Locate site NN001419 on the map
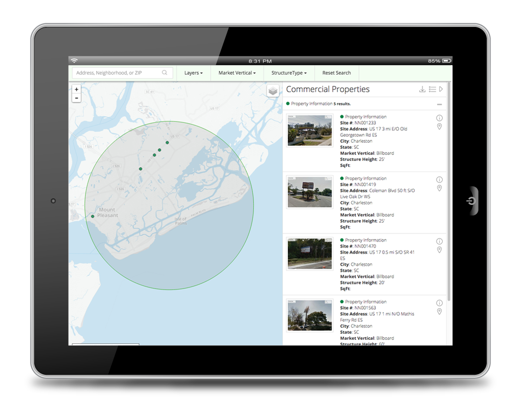 [x=439, y=188]
